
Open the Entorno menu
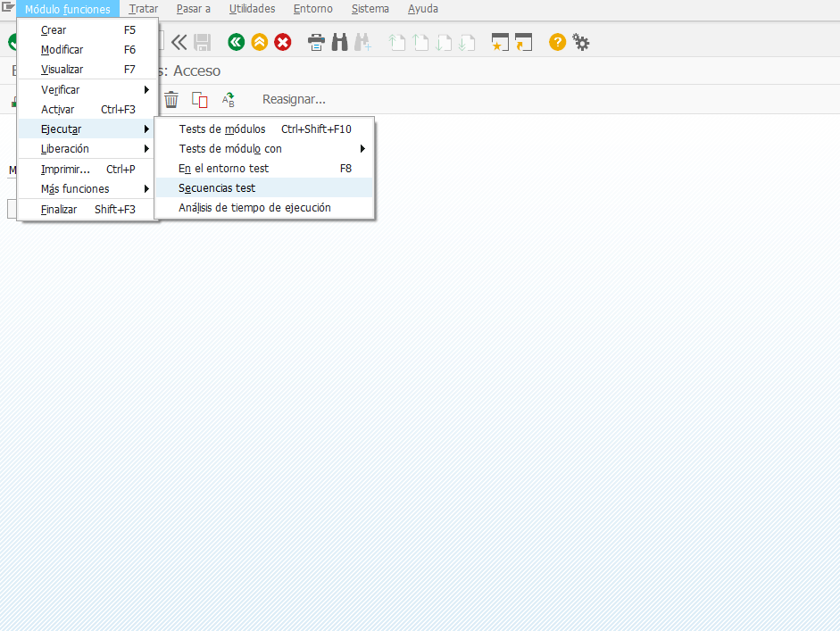click(312, 9)
